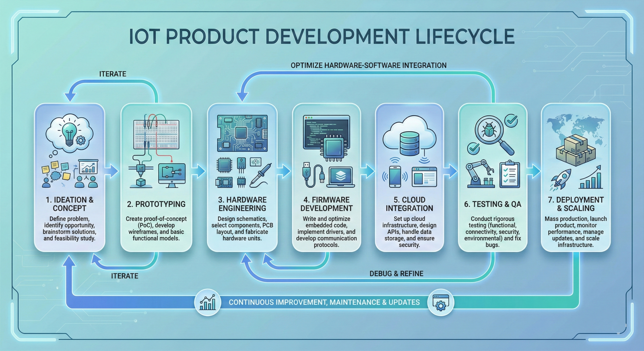644x351 pixels.
Task: Click the team presentation chart icon
Action: pos(88,174)
